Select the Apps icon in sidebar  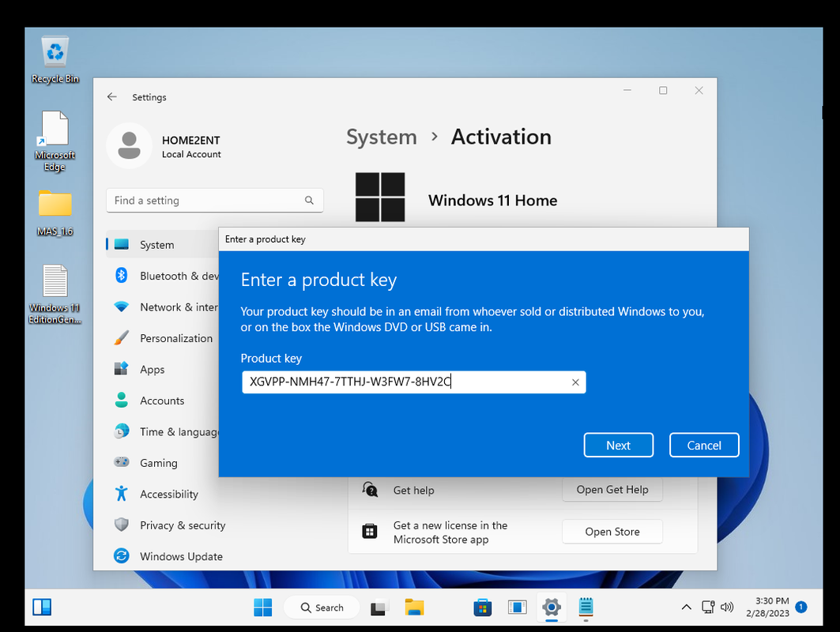pos(122,369)
